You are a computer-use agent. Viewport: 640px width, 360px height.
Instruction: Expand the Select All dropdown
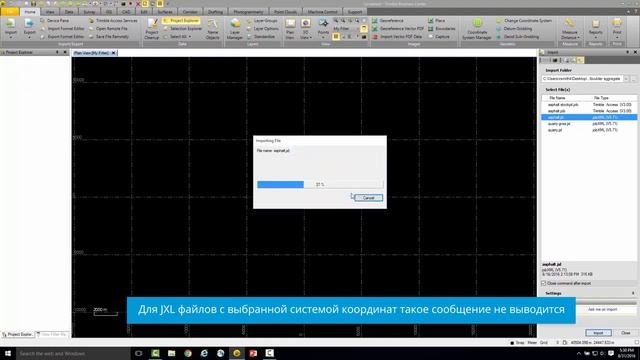click(178, 37)
